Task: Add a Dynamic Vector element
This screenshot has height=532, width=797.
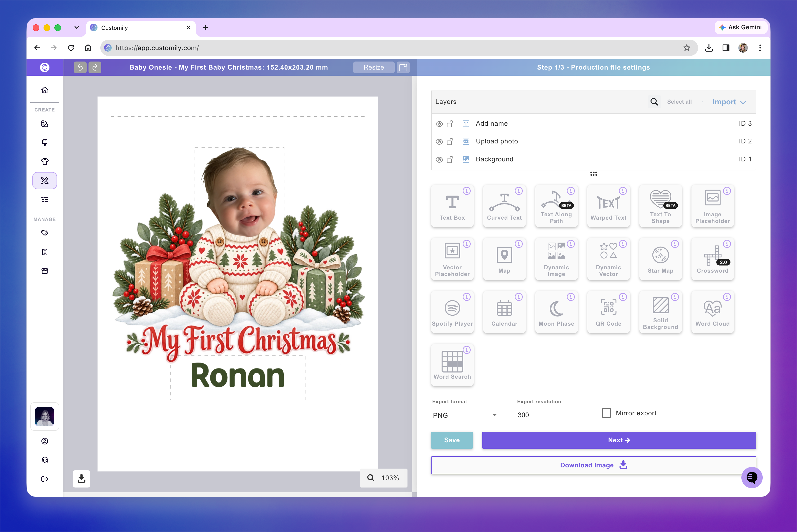Action: tap(608, 259)
